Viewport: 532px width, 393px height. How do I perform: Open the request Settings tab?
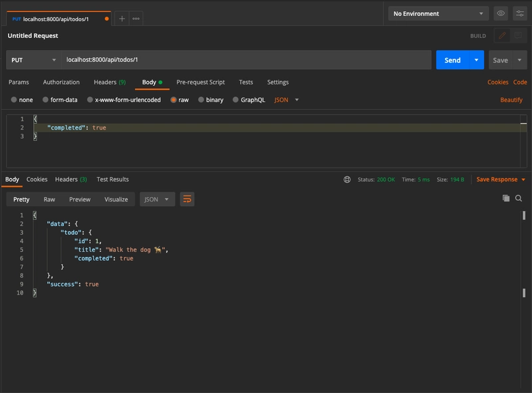pyautogui.click(x=278, y=82)
